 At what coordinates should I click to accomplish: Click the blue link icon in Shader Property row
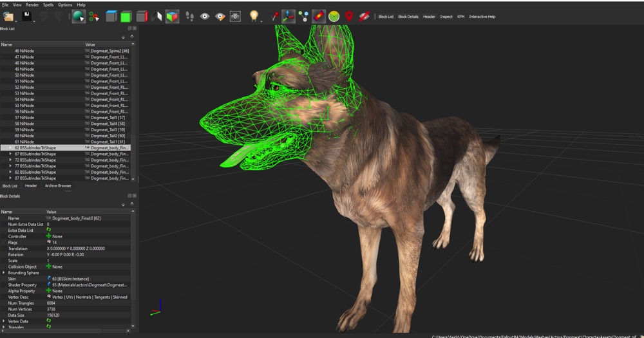(x=49, y=285)
